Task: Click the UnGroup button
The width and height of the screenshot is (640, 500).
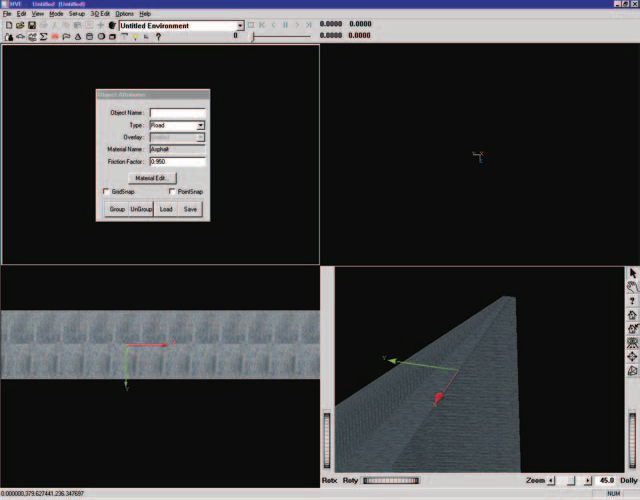Action: (x=141, y=209)
